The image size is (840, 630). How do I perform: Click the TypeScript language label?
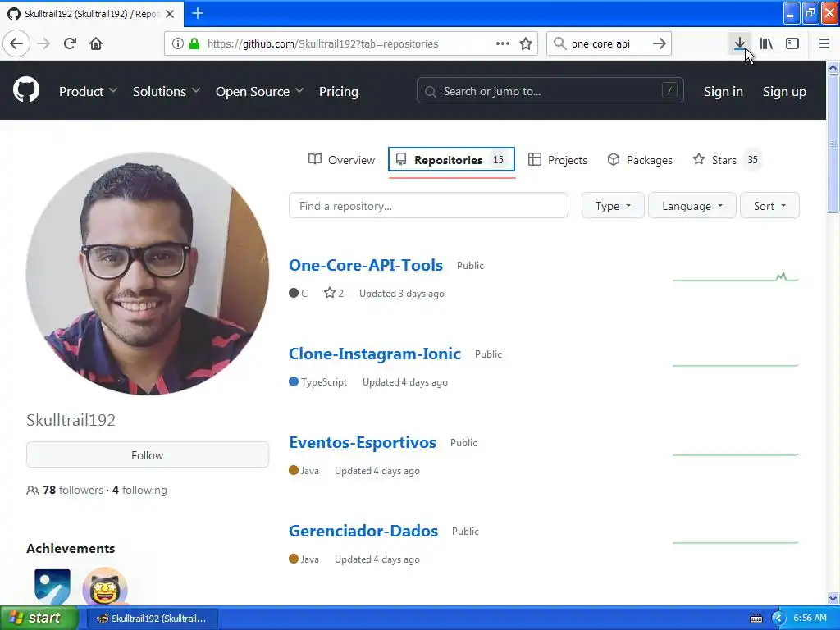[324, 382]
